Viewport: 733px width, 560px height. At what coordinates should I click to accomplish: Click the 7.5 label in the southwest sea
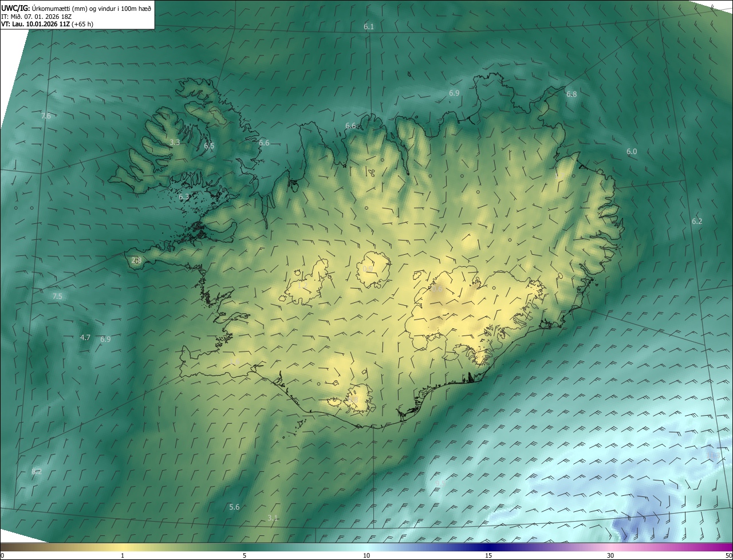(x=57, y=296)
